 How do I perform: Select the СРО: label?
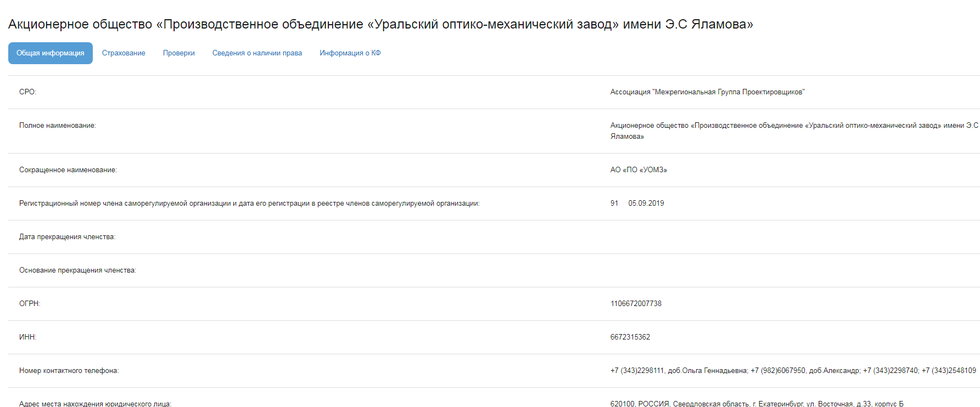point(27,92)
